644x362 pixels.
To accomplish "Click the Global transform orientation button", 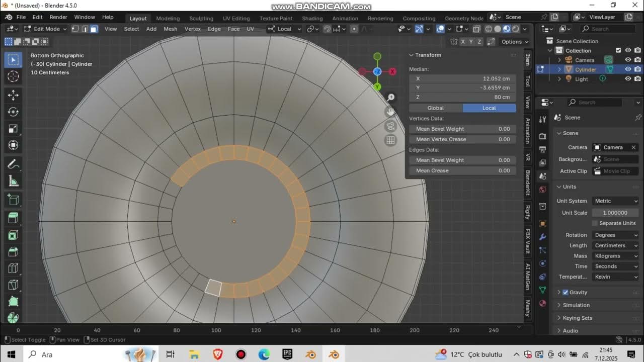I will pyautogui.click(x=436, y=108).
